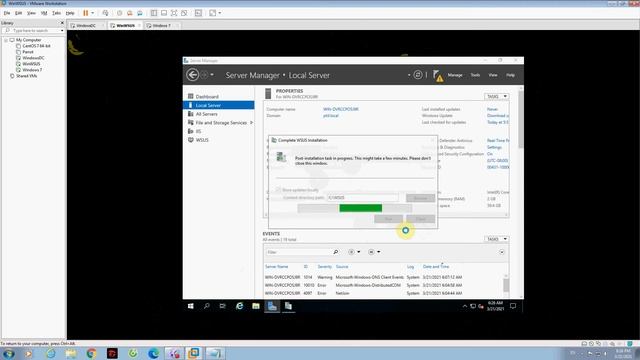Switch to the Windows 7 VM tab
The height and width of the screenshot is (360, 640).
[x=161, y=25]
